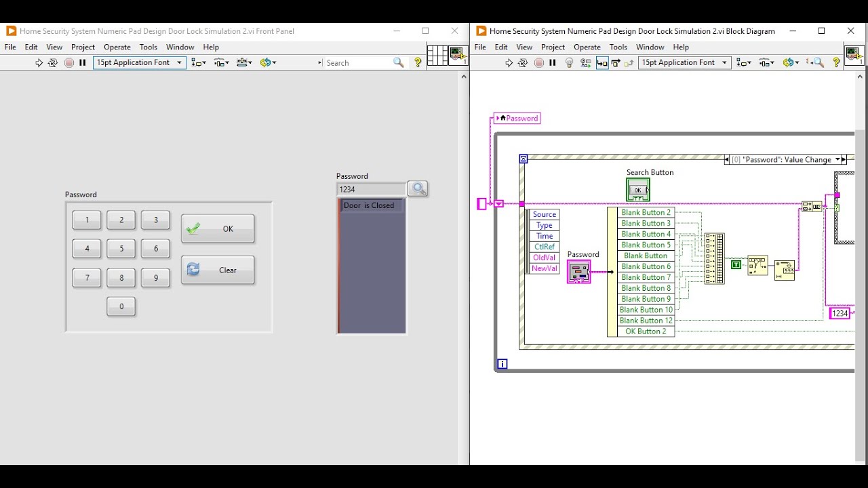The width and height of the screenshot is (868, 488).
Task: Open Reorder menu in Front Panel toolbar
Action: click(x=268, y=62)
